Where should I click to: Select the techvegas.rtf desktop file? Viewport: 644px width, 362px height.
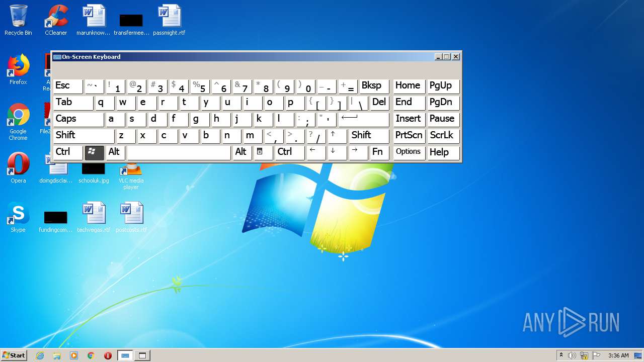[x=94, y=217]
